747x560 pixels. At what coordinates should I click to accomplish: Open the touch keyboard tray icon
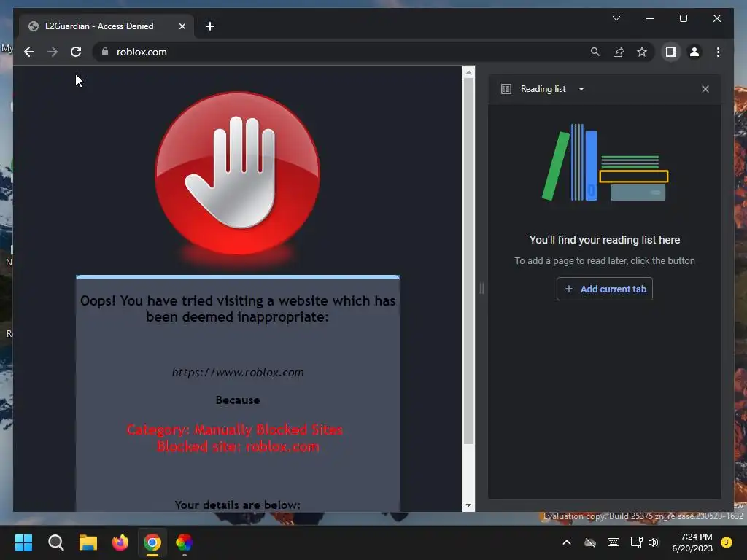point(614,542)
